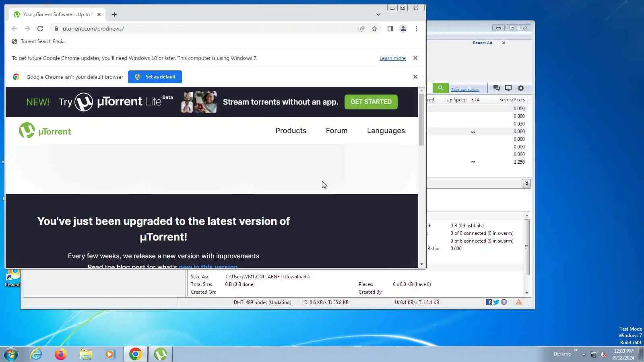Viewport: 644px width, 362px height.
Task: Click green search button in uTorrent
Action: pyautogui.click(x=440, y=88)
